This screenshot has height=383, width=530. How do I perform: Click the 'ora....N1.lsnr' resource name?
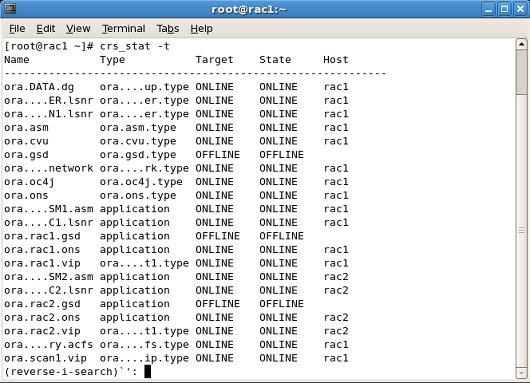(48, 114)
